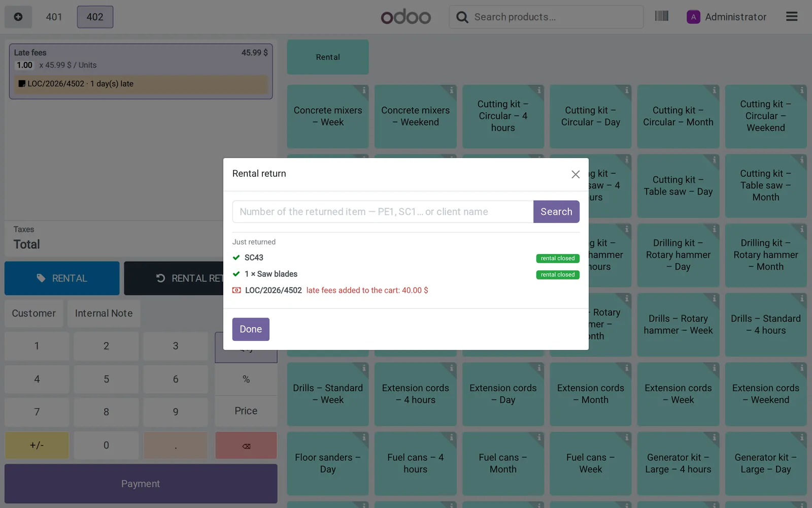The image size is (812, 508).
Task: Open info for Drills – Standard – 4 hours
Action: coord(801,299)
